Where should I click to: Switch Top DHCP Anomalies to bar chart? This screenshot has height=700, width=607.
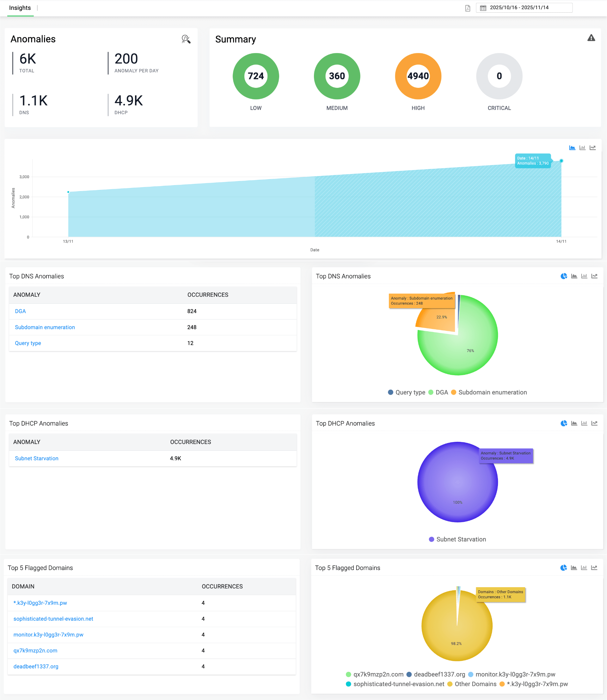coord(584,423)
